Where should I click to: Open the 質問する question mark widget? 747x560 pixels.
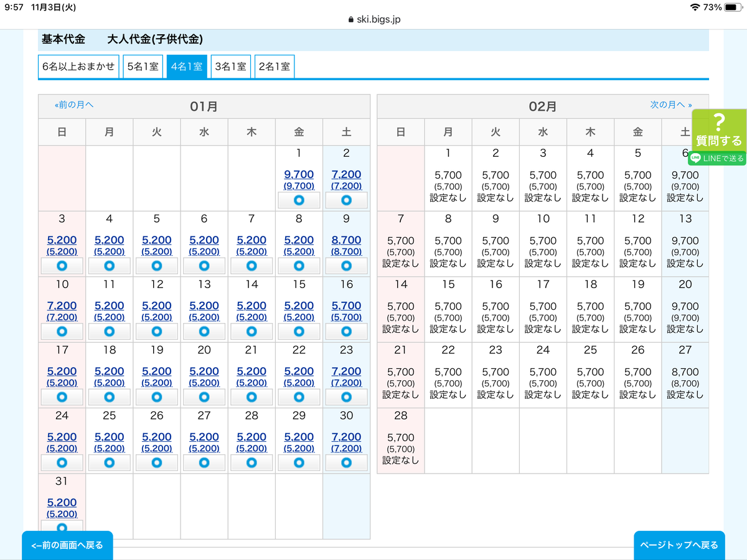[x=719, y=129]
